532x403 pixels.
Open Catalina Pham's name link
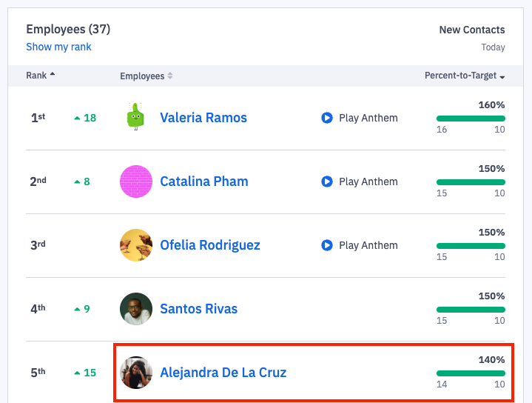(x=205, y=181)
